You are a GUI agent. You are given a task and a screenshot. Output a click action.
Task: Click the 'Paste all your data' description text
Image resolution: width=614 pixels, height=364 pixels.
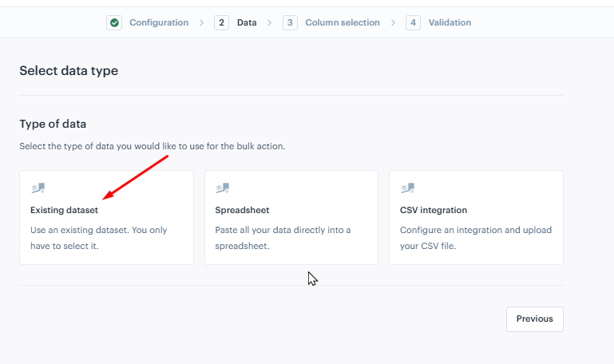(x=283, y=238)
